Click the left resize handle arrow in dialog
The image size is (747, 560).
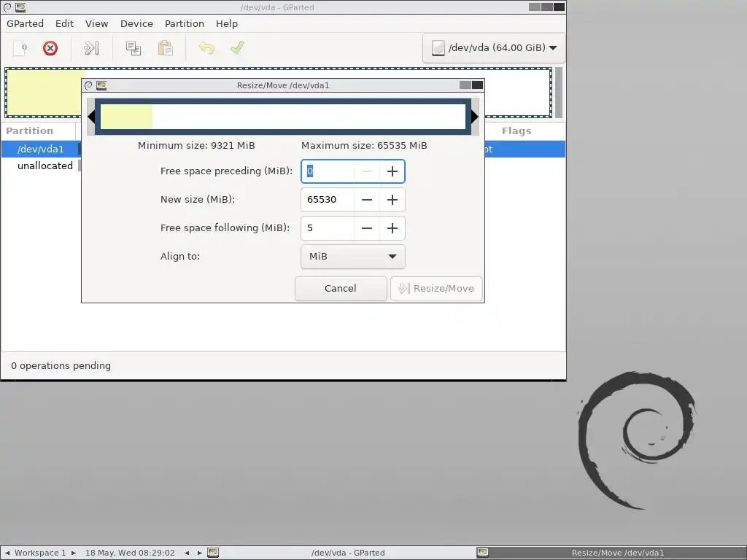point(91,117)
